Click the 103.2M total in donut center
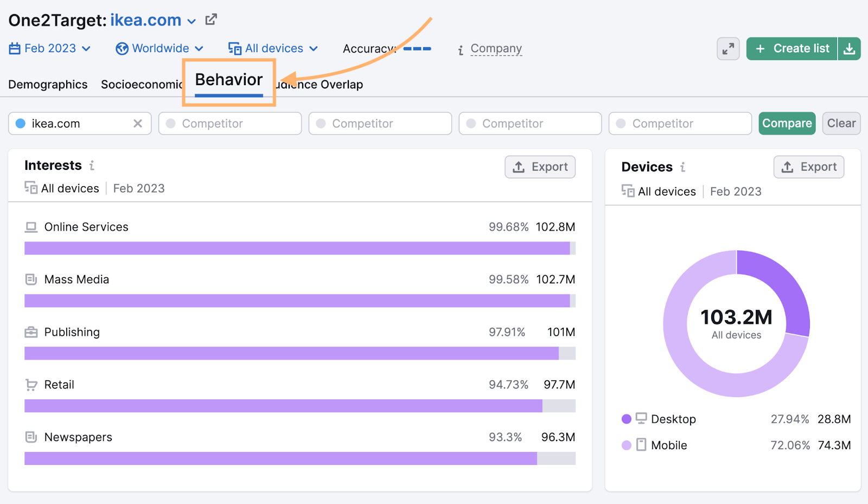The width and height of the screenshot is (868, 504). [x=736, y=317]
